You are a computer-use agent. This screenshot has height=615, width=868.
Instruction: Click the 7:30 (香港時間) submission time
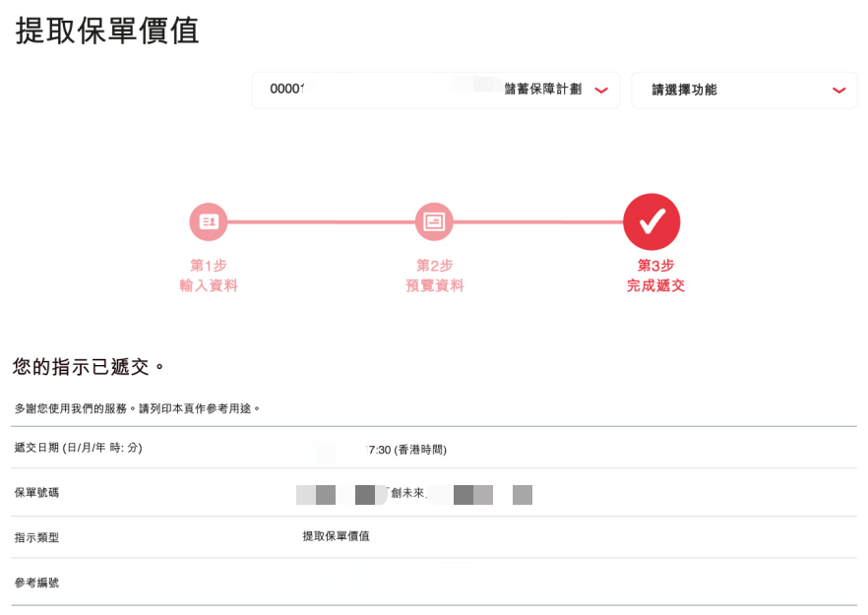(x=407, y=450)
